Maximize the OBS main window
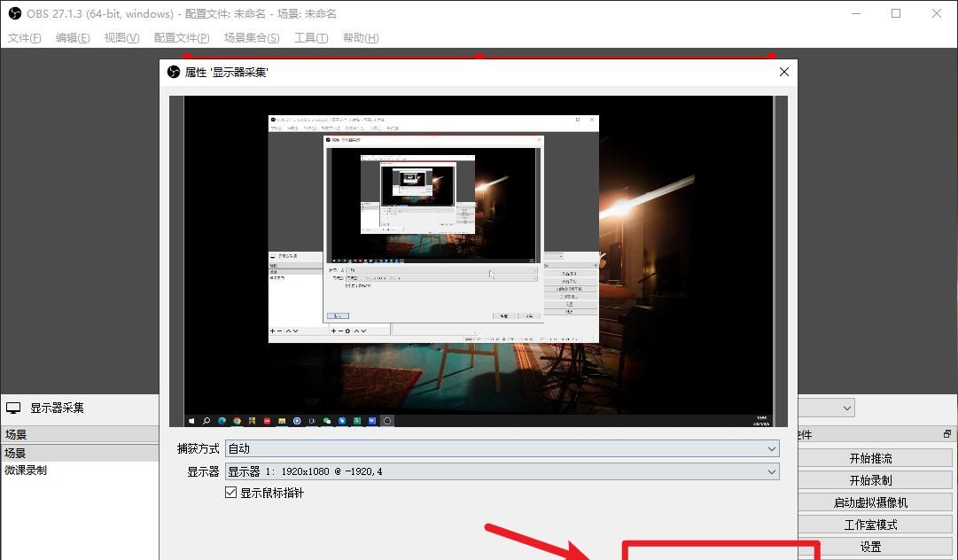This screenshot has height=560, width=958. 896,13
